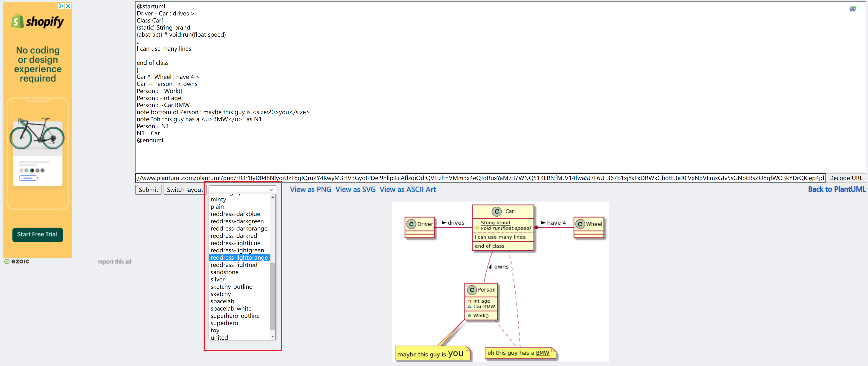Choose the sandstone theme
Screen dimensions: 868x366
pos(225,272)
